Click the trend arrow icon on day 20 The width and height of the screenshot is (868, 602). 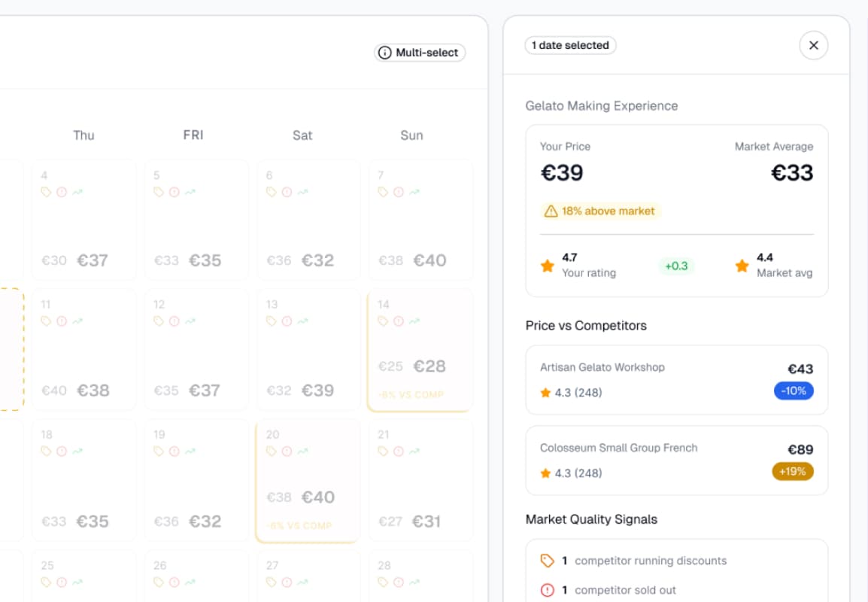(302, 451)
